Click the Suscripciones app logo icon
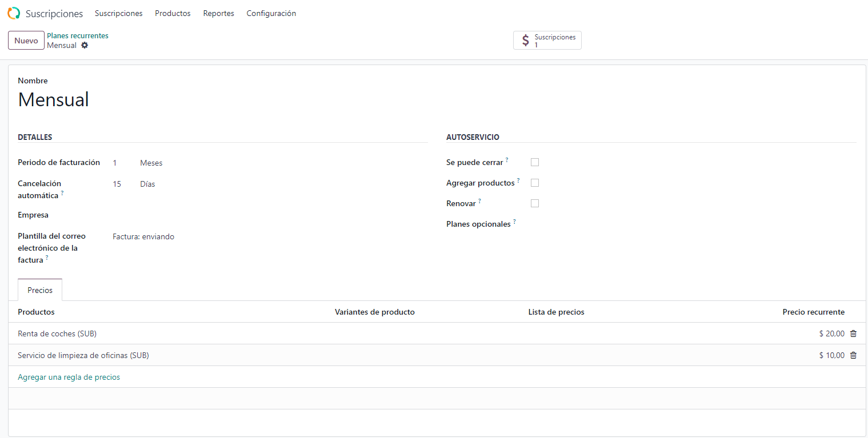This screenshot has width=868, height=438. point(14,13)
